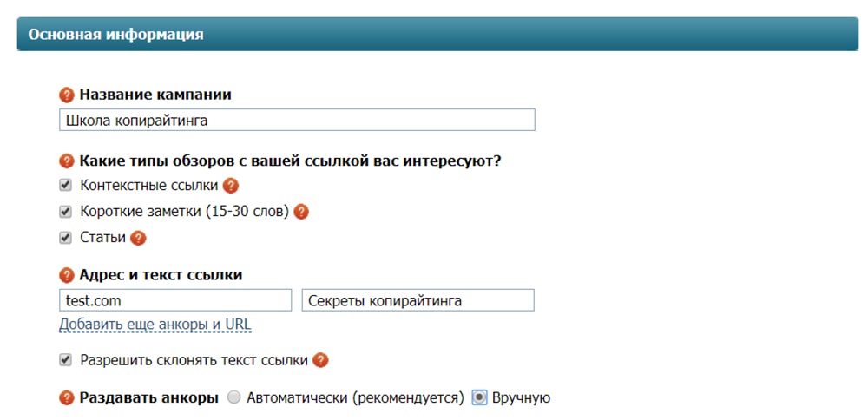Viewport: 868px width, 420px height.
Task: Toggle «Короткие заметки (15-30 слов)» checkbox
Action: [x=65, y=211]
